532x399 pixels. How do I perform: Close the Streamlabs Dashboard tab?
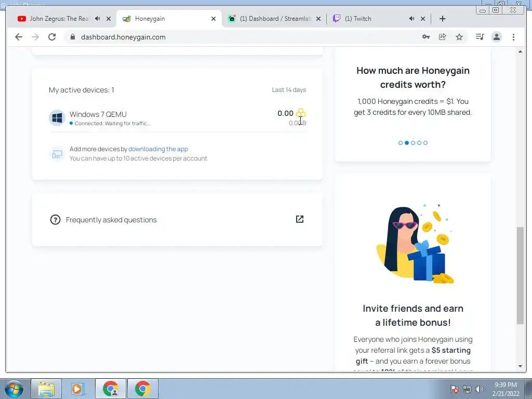(x=318, y=19)
